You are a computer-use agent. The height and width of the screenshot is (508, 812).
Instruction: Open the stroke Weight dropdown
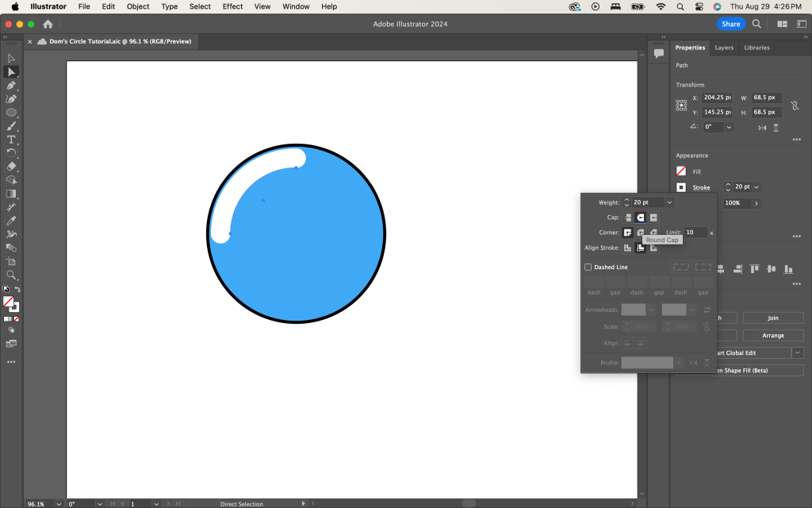coord(669,202)
